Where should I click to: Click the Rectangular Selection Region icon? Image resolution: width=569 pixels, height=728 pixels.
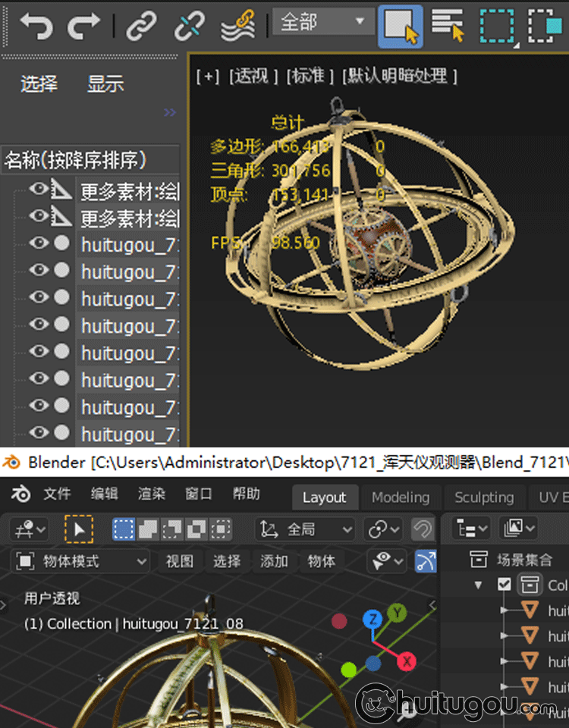pos(497,26)
